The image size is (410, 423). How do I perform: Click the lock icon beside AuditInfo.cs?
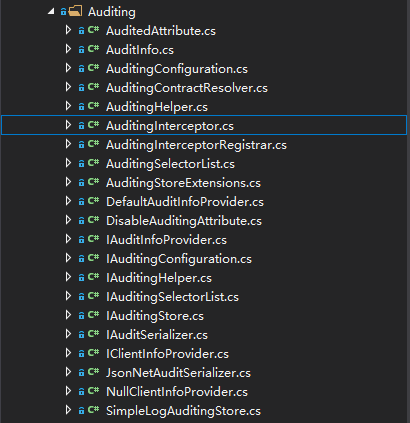pyautogui.click(x=81, y=50)
